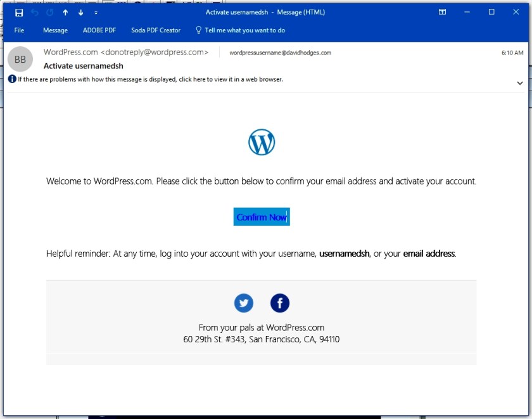The height and width of the screenshot is (419, 532).
Task: Open the Soda PDF Creator tab
Action: 155,30
